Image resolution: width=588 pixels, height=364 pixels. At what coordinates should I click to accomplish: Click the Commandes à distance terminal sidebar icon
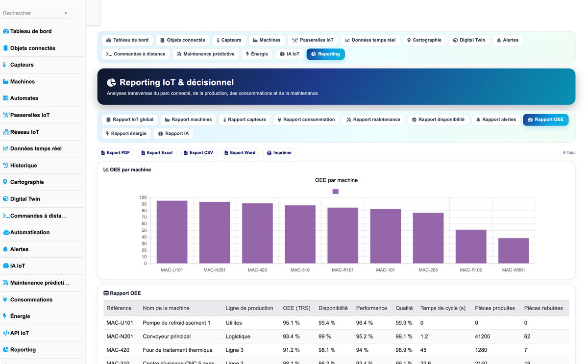click(x=6, y=216)
